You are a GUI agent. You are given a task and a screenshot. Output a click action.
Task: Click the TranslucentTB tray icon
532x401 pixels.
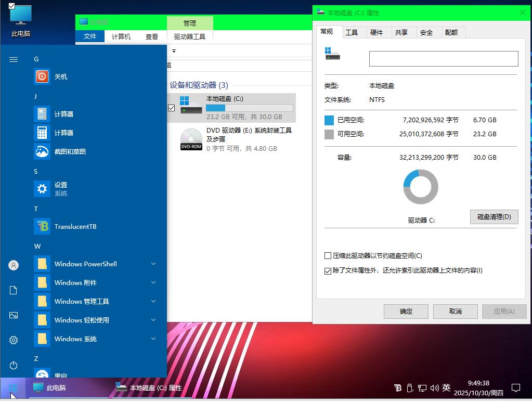click(x=398, y=388)
